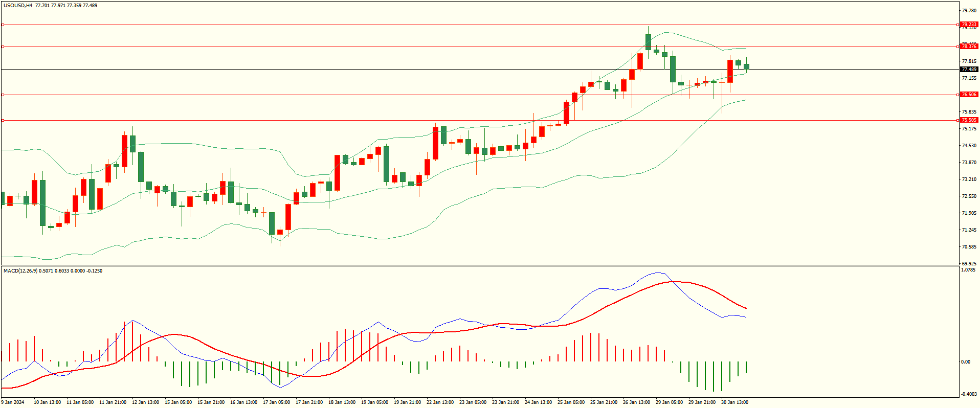Select the red 78.376 price level label

(x=969, y=47)
